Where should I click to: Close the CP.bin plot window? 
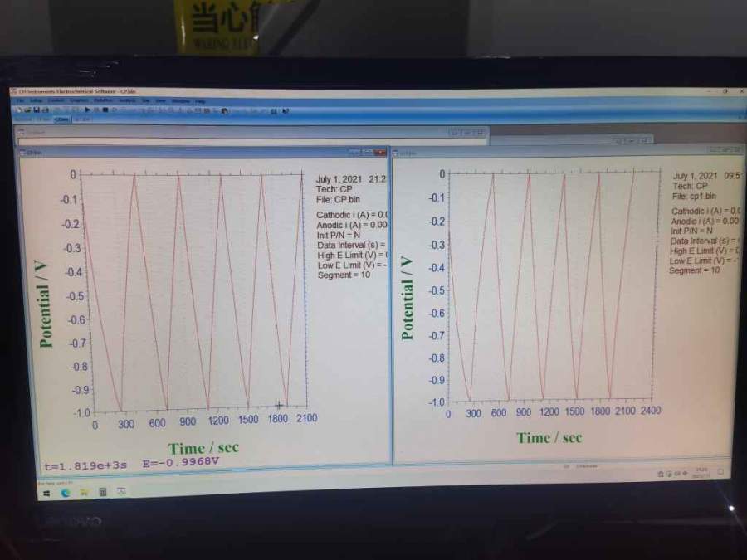coord(380,153)
